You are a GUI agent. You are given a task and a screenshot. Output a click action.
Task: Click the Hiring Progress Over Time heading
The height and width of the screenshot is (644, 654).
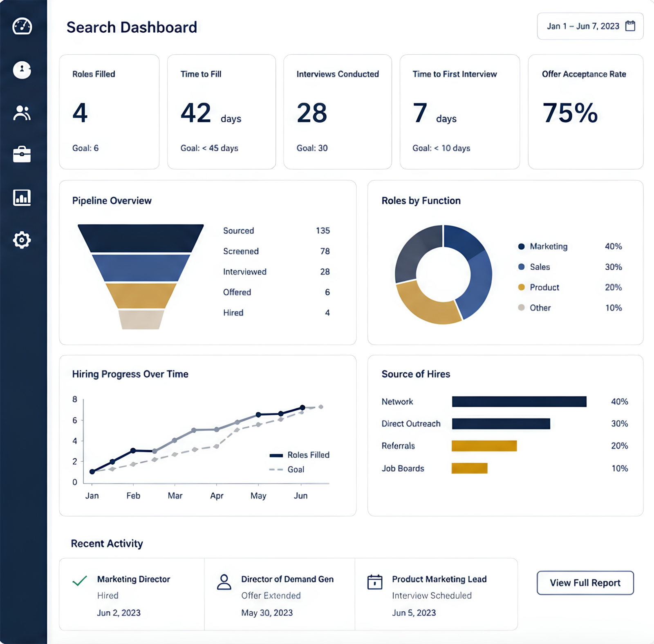pyautogui.click(x=130, y=374)
